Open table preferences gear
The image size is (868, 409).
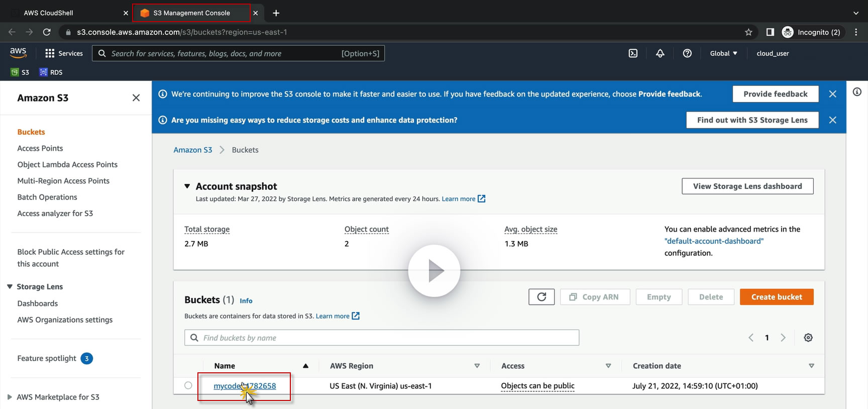tap(808, 338)
